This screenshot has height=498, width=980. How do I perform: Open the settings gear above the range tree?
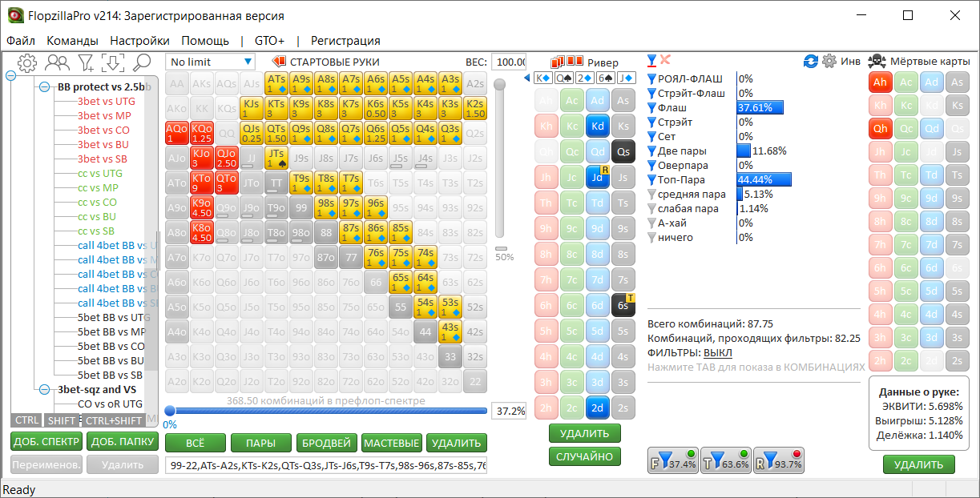(x=27, y=62)
